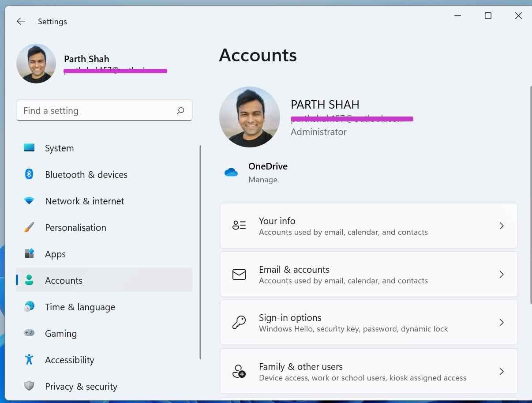
Task: Click the Parth Shah name in sidebar
Action: [86, 59]
